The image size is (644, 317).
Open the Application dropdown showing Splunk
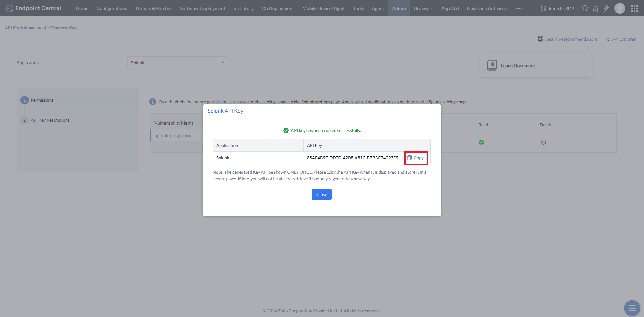pyautogui.click(x=178, y=62)
